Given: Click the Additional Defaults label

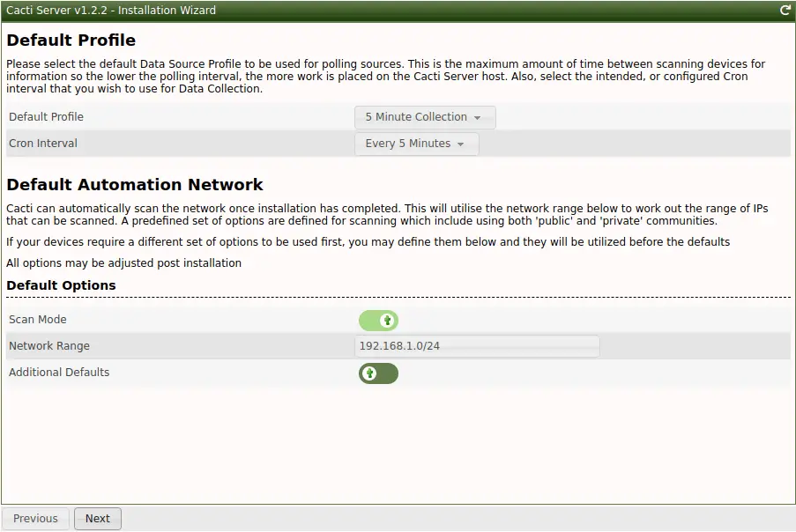Looking at the screenshot, I should click(59, 373).
